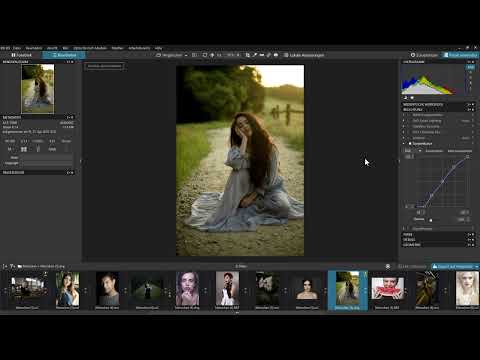The height and width of the screenshot is (360, 480).
Task: Collapse the Histogramm palette header
Action: (x=438, y=62)
